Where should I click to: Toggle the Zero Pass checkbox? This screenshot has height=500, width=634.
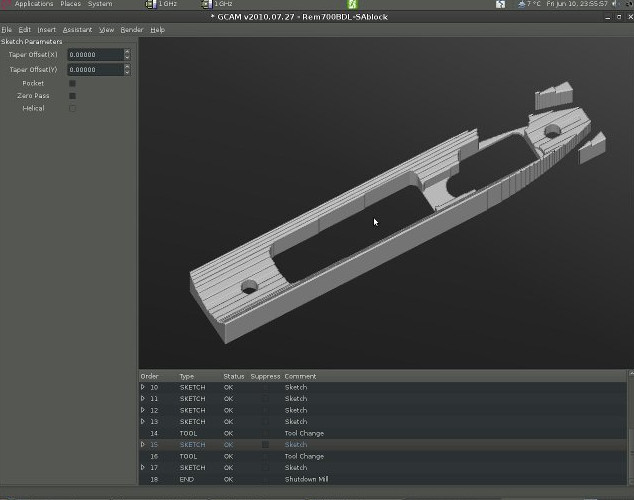point(72,96)
